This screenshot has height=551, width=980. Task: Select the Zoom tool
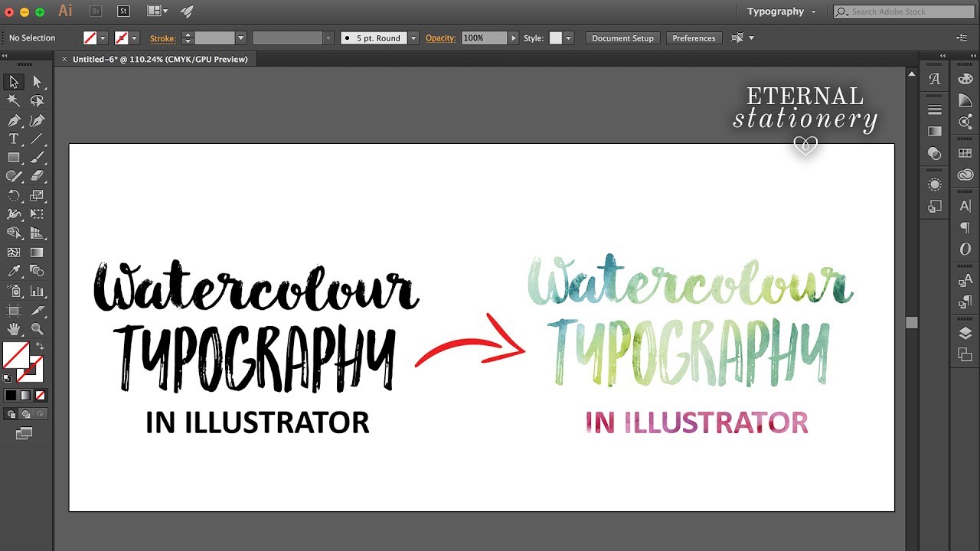click(37, 329)
